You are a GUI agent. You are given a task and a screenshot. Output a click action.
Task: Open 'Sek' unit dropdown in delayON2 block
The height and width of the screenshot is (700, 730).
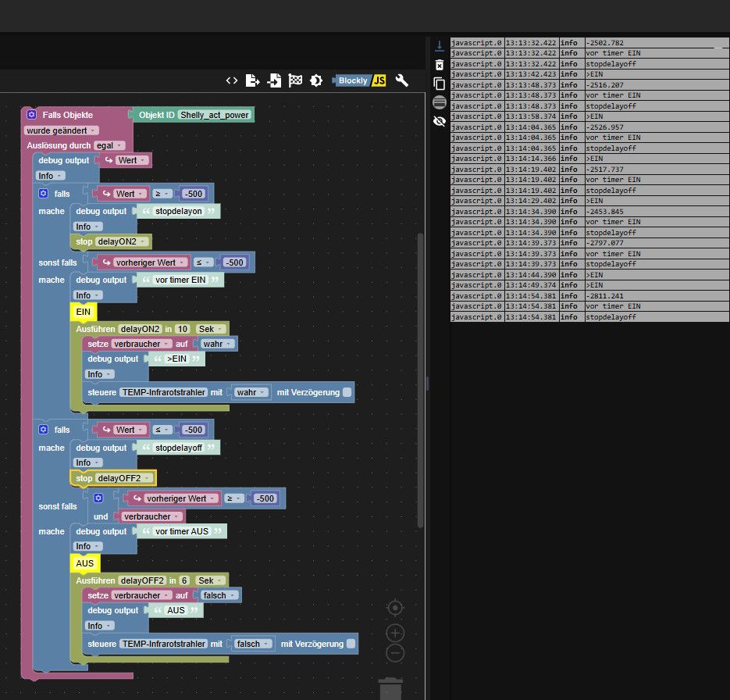[211, 329]
